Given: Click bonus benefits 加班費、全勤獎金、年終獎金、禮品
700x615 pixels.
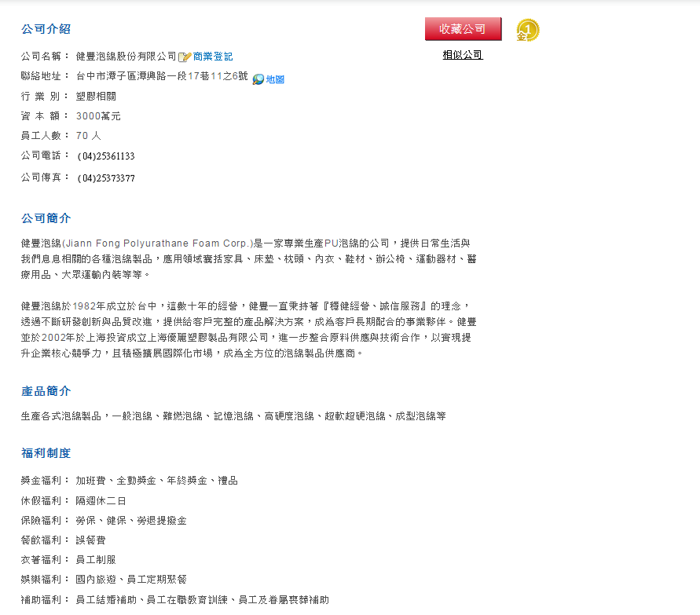Looking at the screenshot, I should click(156, 481).
